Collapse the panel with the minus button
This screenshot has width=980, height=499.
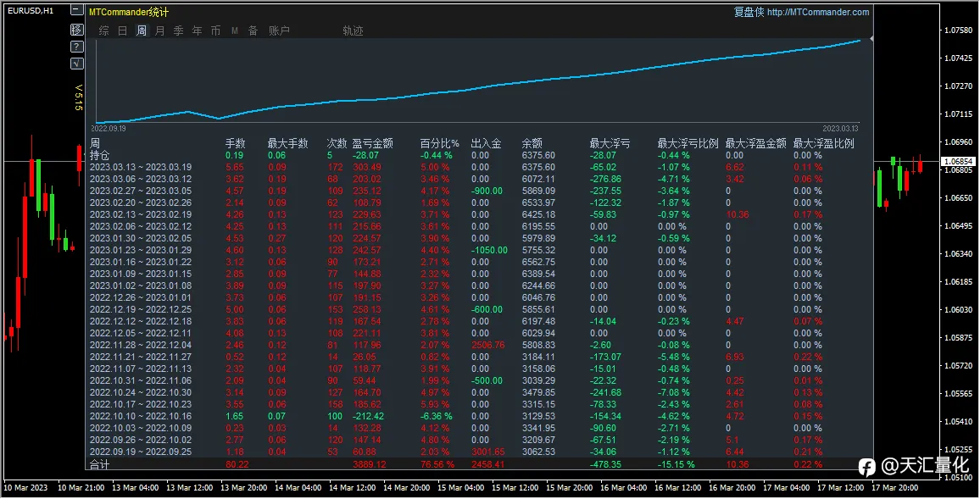point(76,10)
